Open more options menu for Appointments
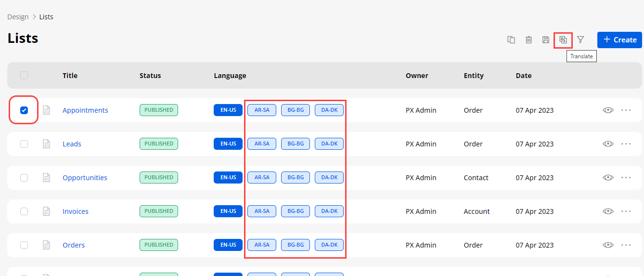 pyautogui.click(x=626, y=110)
